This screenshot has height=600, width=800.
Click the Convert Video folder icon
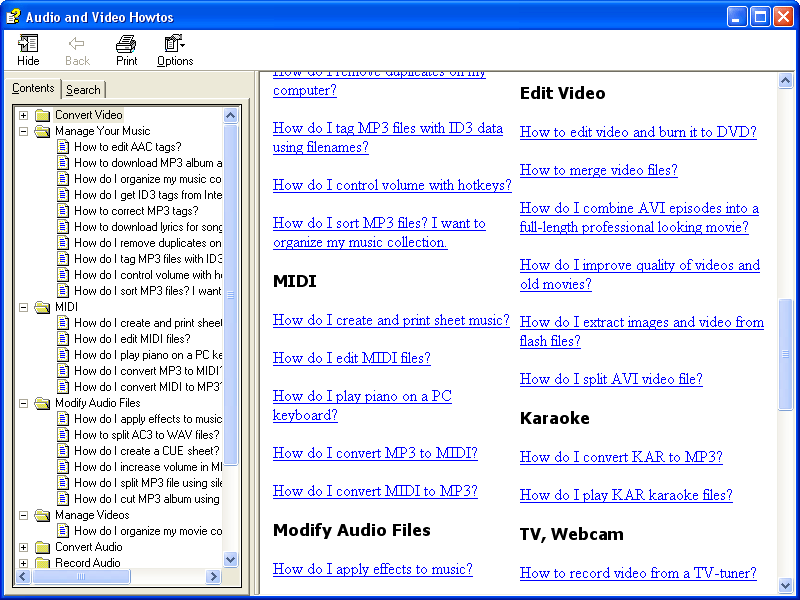point(42,115)
